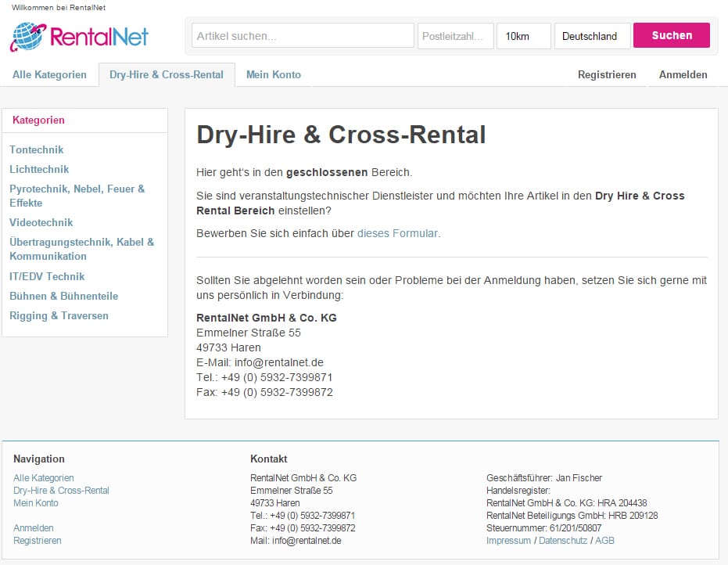Open the Impressum footer link
The height and width of the screenshot is (565, 728).
(508, 541)
